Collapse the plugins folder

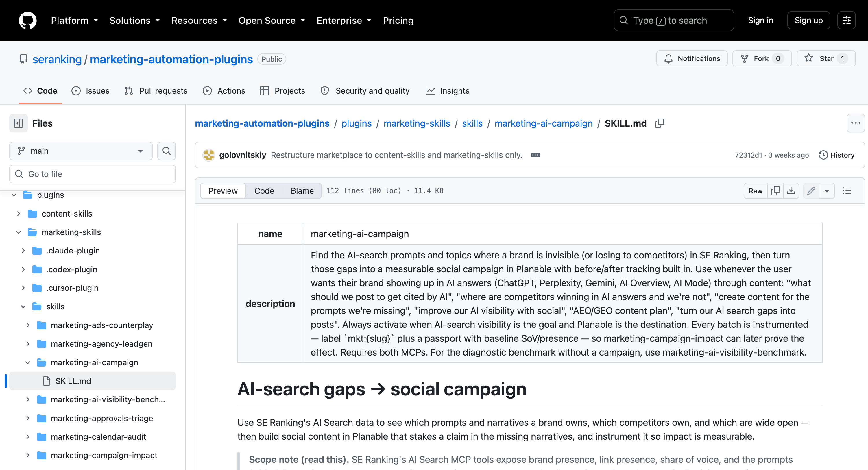14,195
